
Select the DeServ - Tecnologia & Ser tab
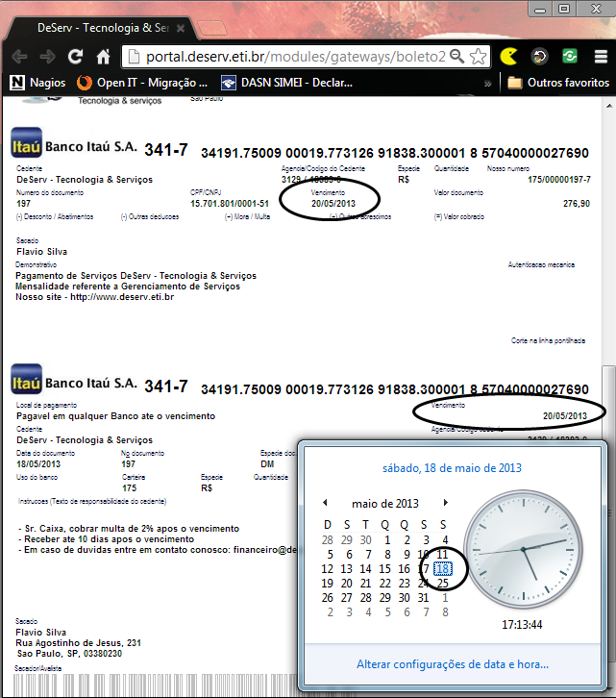[x=103, y=28]
